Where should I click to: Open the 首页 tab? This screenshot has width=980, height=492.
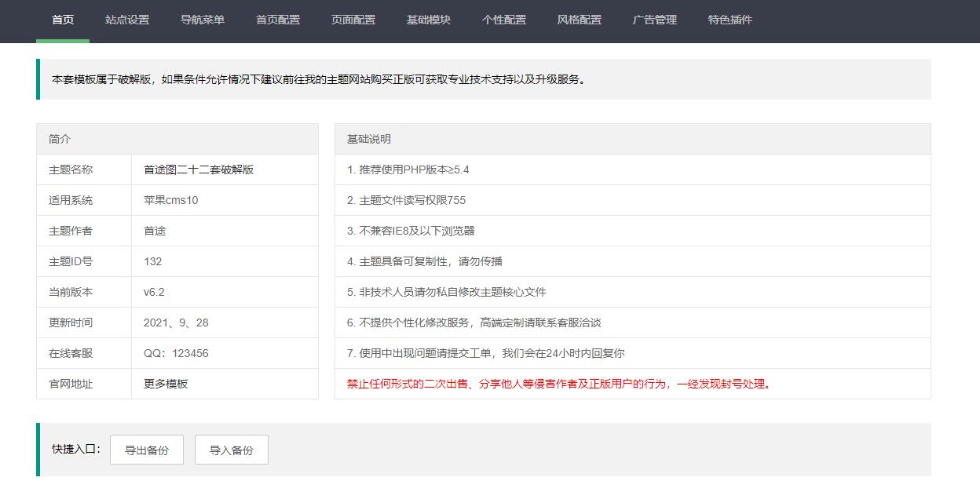(63, 20)
